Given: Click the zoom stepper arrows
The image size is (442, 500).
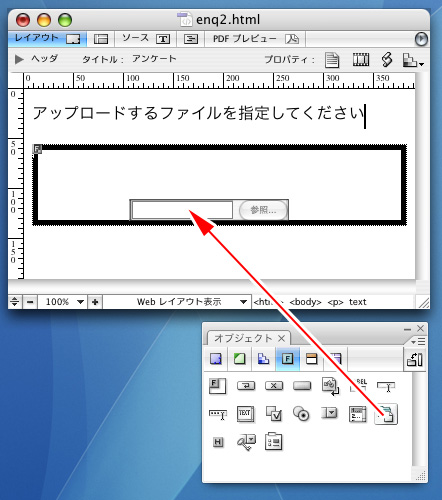Looking at the screenshot, I should (14, 302).
